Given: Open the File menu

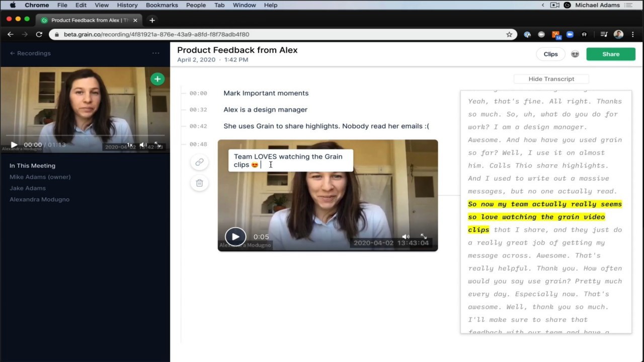Looking at the screenshot, I should click(62, 5).
